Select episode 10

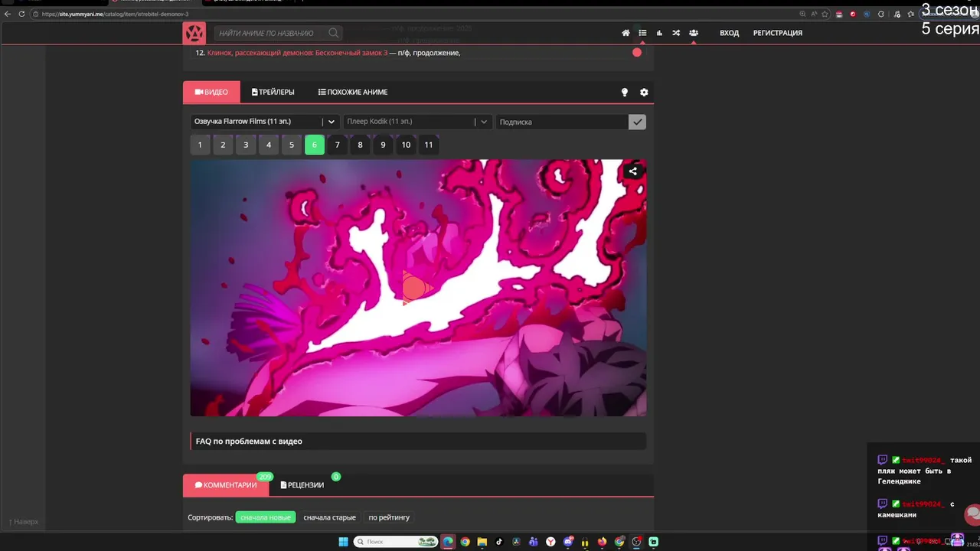pyautogui.click(x=406, y=145)
